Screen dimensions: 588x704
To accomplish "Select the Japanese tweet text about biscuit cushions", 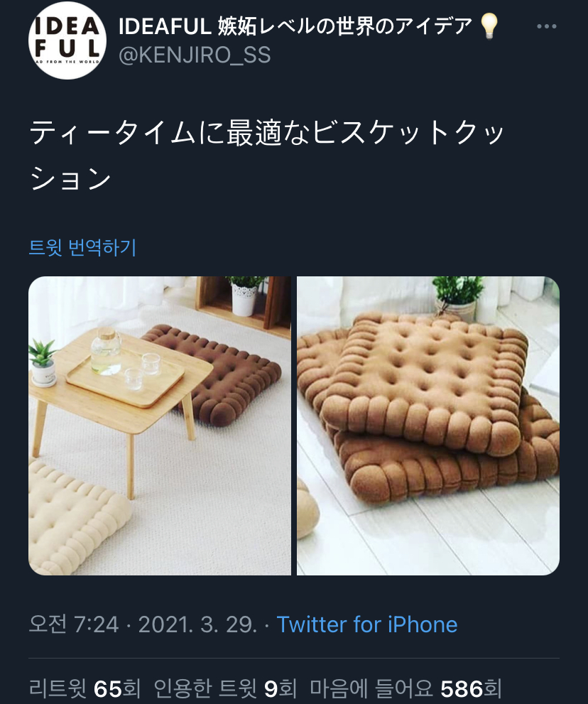I will (266, 155).
